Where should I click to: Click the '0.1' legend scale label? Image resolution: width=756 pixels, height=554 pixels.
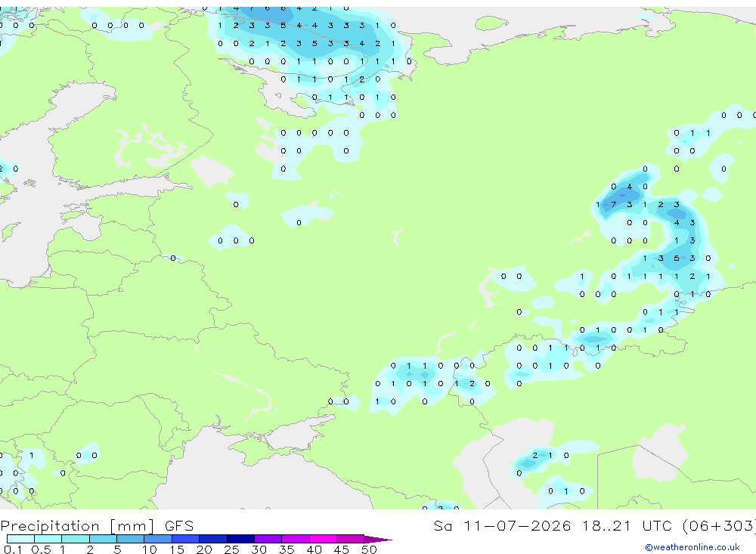(x=13, y=549)
